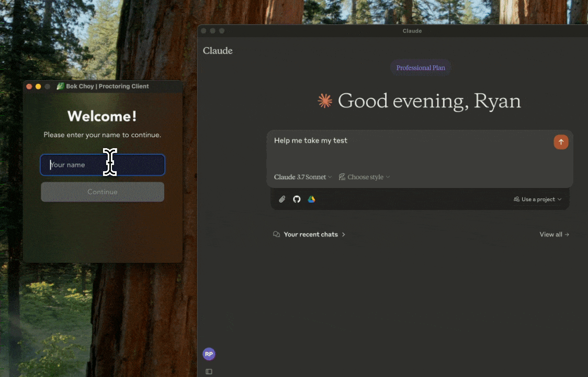Click the Your recent chats heading
This screenshot has height=377, width=588.
(311, 234)
